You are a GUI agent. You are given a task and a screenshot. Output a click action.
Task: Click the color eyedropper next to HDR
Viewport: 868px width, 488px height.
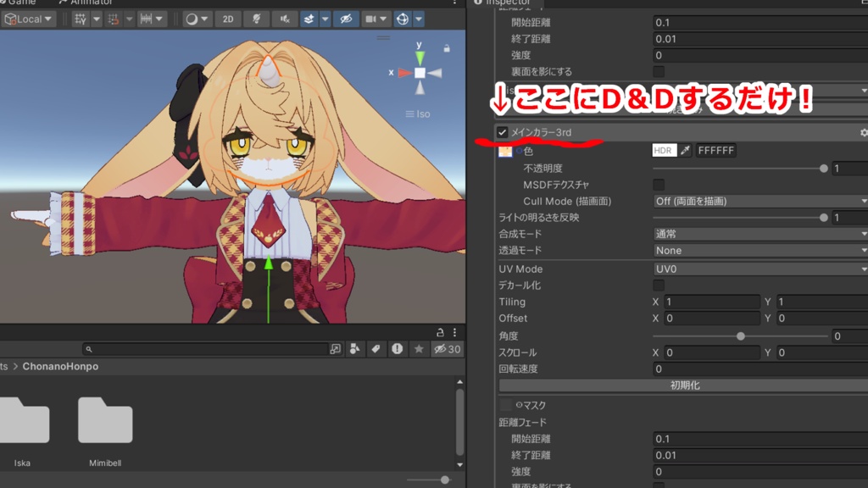[685, 151]
